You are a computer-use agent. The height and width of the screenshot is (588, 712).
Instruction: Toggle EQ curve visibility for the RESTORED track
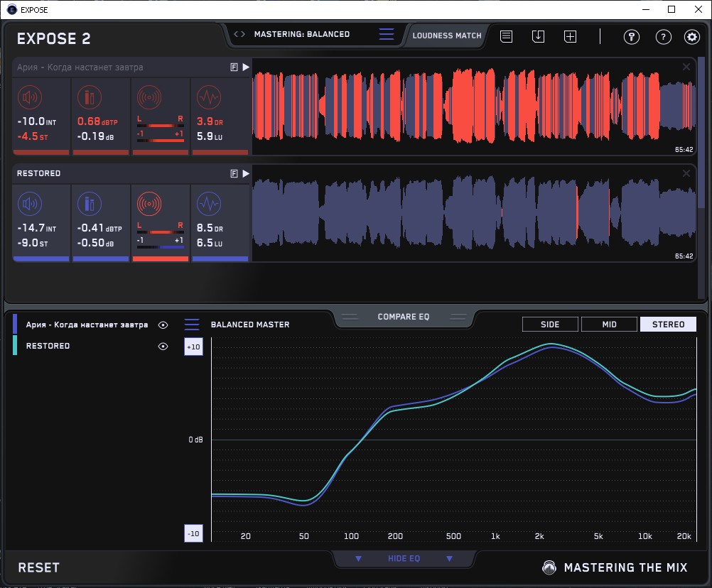click(x=163, y=347)
